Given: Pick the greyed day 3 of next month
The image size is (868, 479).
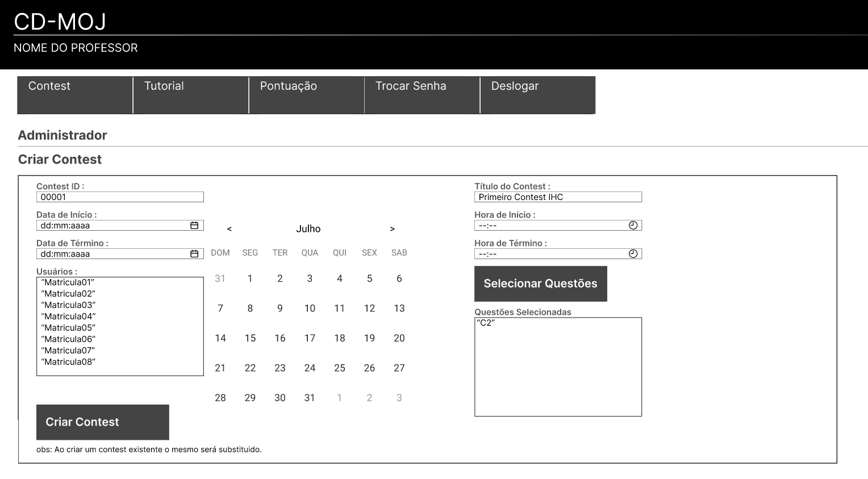Looking at the screenshot, I should (399, 398).
